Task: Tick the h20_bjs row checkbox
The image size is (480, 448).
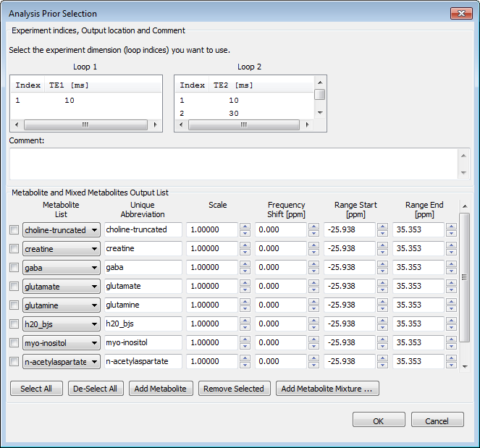Action: click(14, 324)
